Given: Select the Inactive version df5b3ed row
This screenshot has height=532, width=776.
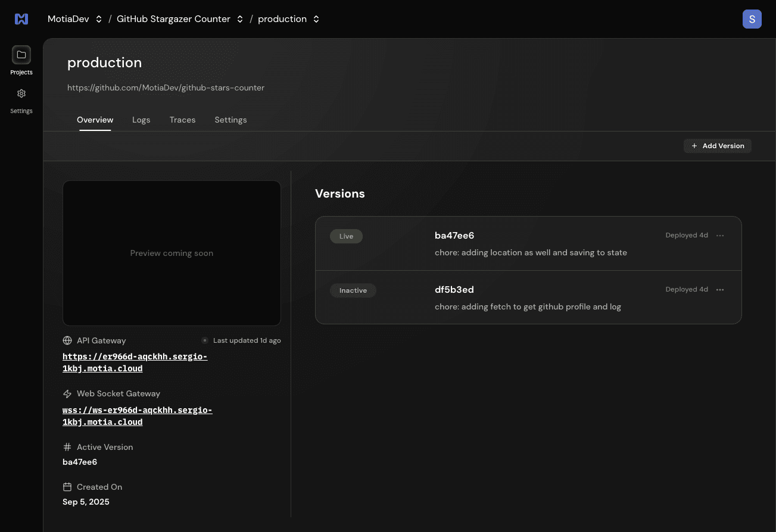Looking at the screenshot, I should tap(528, 298).
